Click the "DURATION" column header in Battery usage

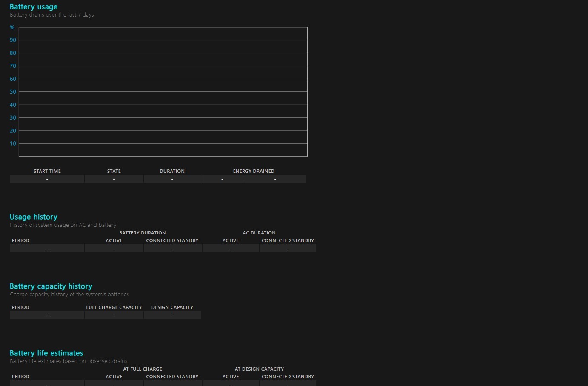(x=172, y=171)
